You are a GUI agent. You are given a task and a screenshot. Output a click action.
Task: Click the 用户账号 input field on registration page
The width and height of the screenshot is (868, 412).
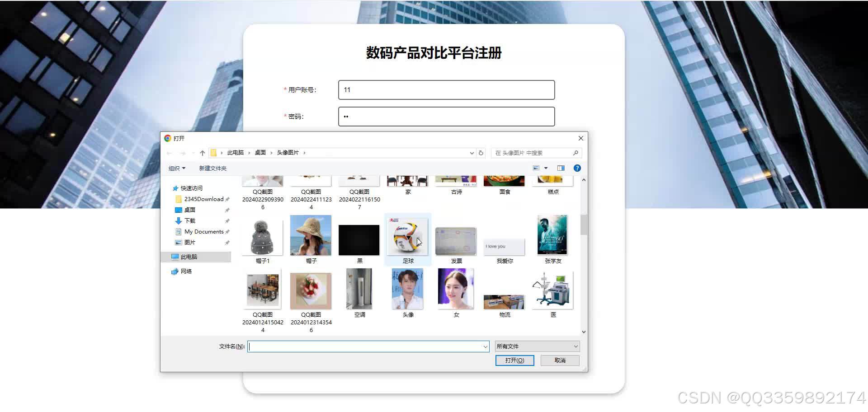point(446,90)
